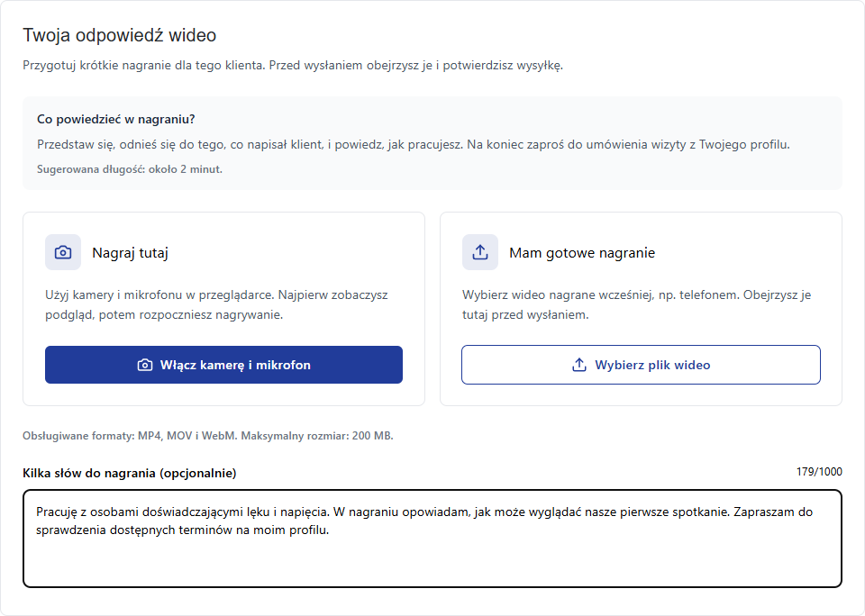Click the Nagraj tutaj card title
Image resolution: width=865 pixels, height=616 pixels.
(130, 252)
